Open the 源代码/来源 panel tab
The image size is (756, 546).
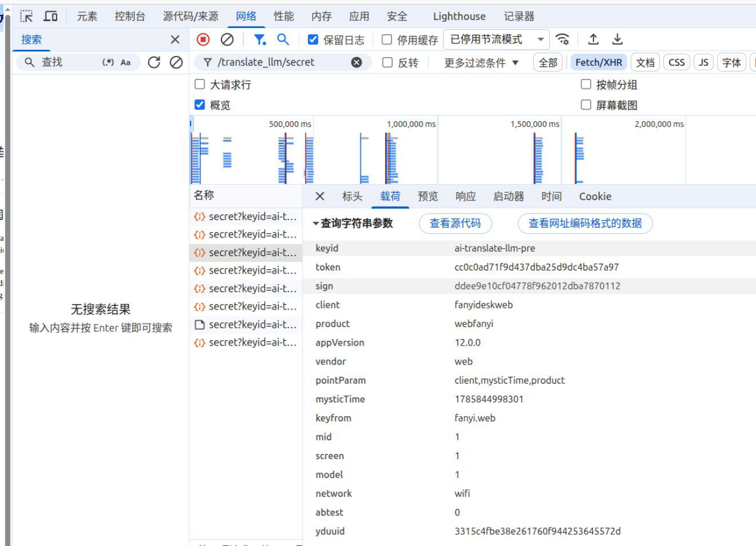point(190,17)
